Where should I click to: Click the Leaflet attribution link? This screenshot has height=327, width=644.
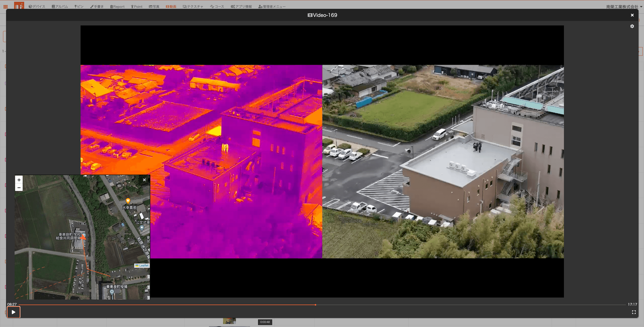144,266
